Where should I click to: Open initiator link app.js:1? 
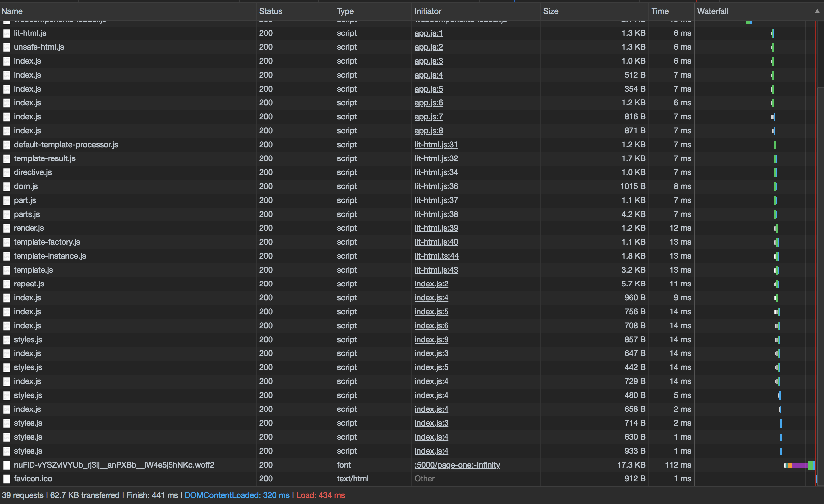(428, 33)
